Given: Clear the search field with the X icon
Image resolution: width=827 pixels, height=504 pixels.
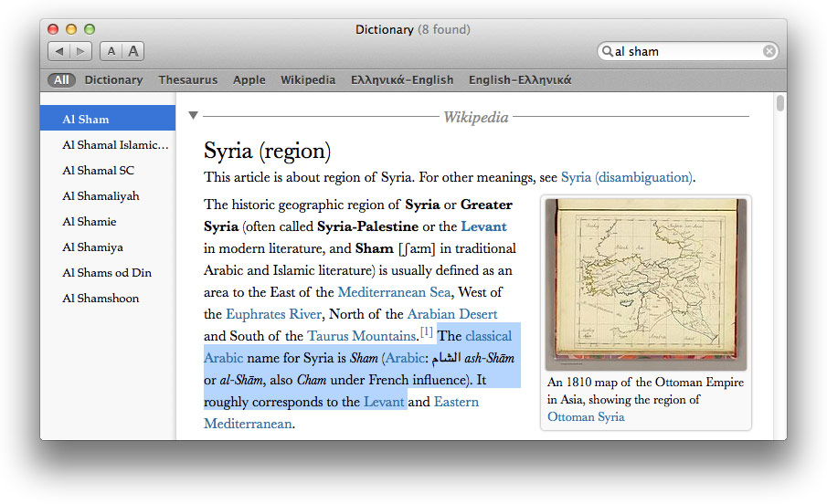Looking at the screenshot, I should pyautogui.click(x=769, y=51).
